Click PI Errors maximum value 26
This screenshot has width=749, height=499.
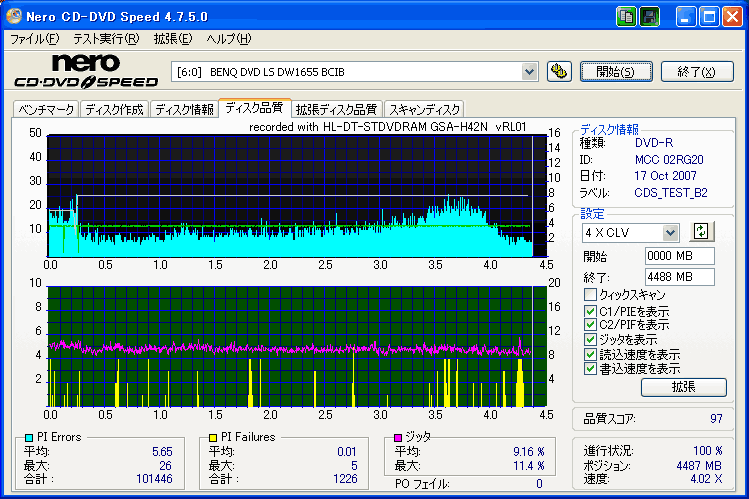click(165, 466)
